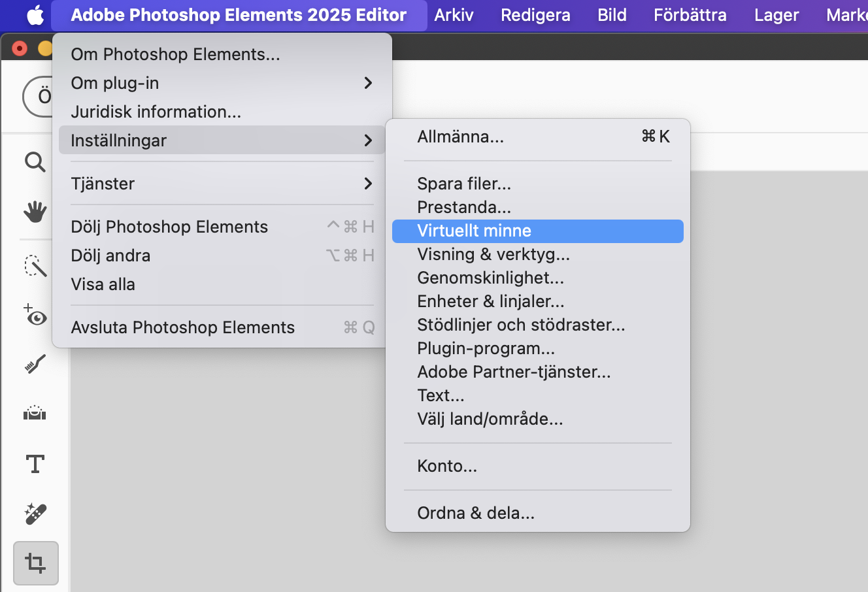Expand the Om plug-in submenu
The width and height of the screenshot is (868, 592).
pos(222,83)
